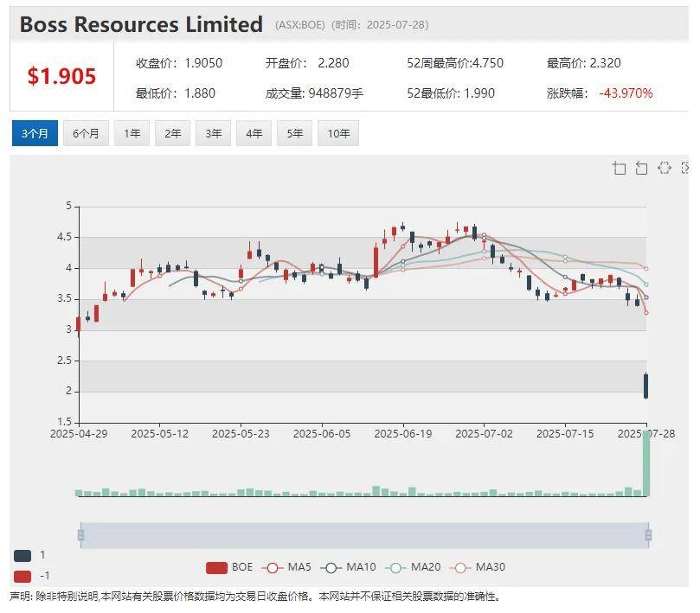
Task: Click the 52最低价: 1.990 value
Action: [x=451, y=93]
